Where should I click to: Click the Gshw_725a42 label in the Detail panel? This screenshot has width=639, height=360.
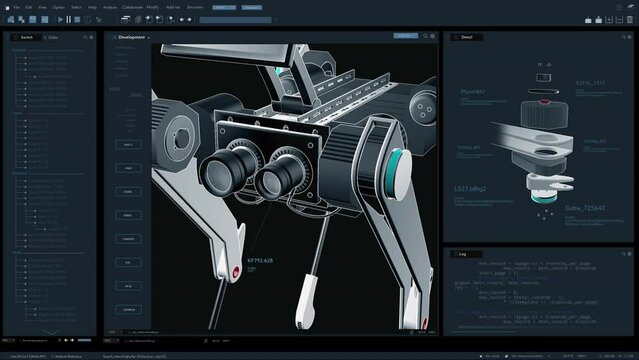coord(585,208)
